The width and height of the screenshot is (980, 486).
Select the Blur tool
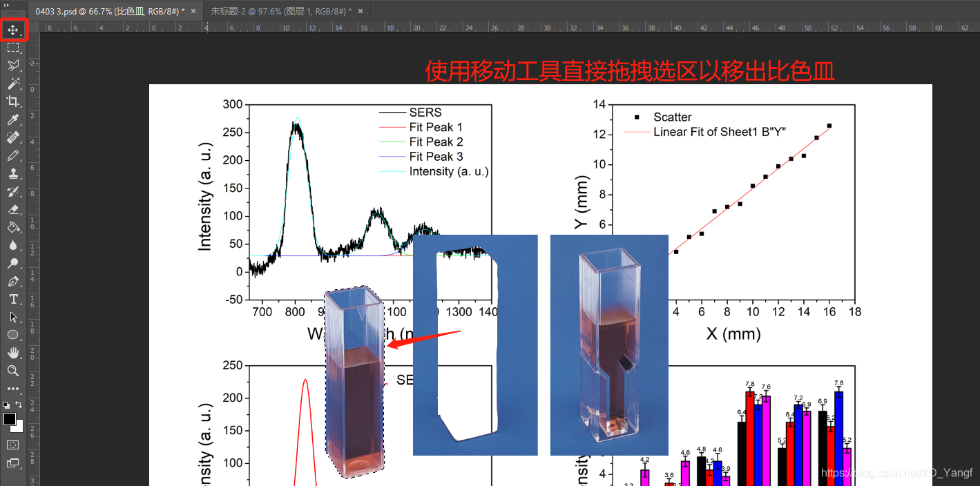click(x=13, y=245)
